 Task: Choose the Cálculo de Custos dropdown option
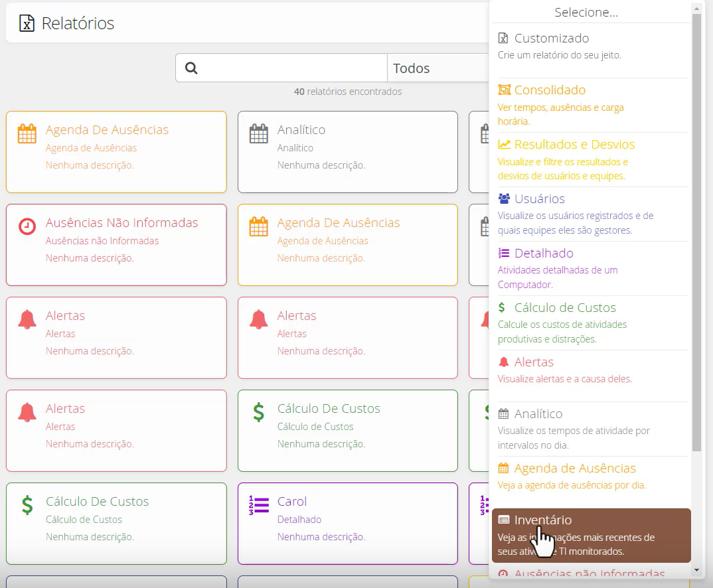(590, 323)
